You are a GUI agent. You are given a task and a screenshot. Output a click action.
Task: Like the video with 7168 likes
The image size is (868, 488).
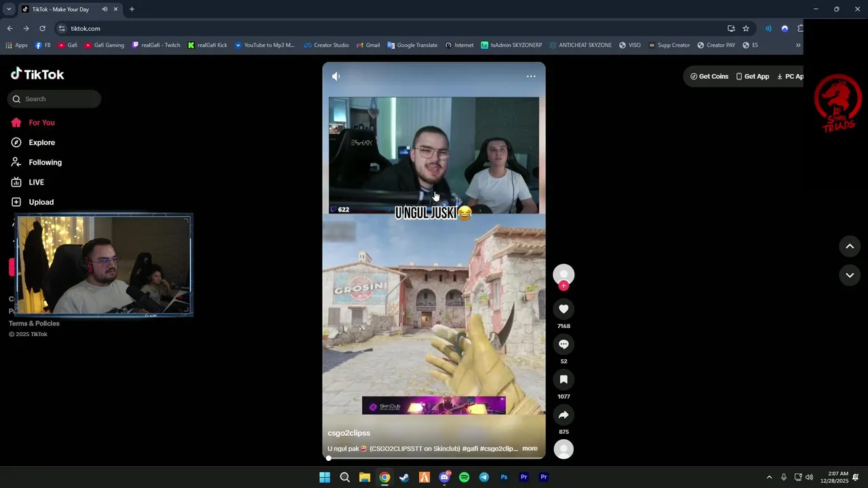(564, 309)
